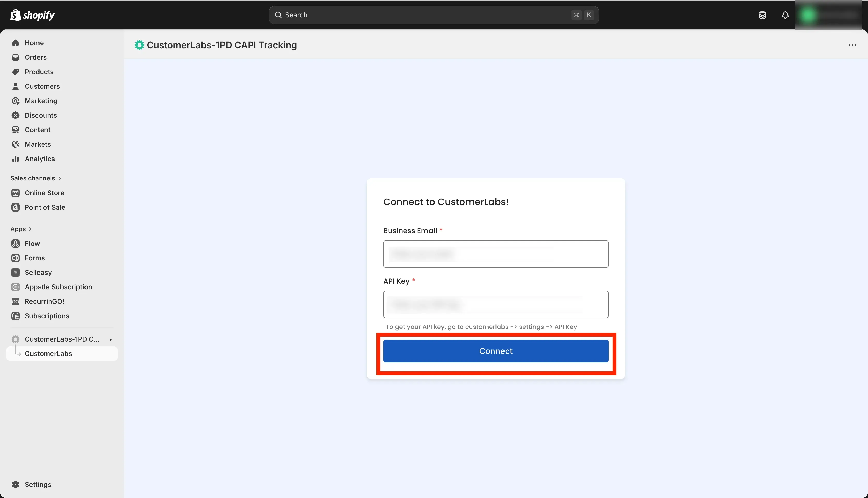Click the CustomerLabs gear icon in sidebar

pyautogui.click(x=16, y=339)
